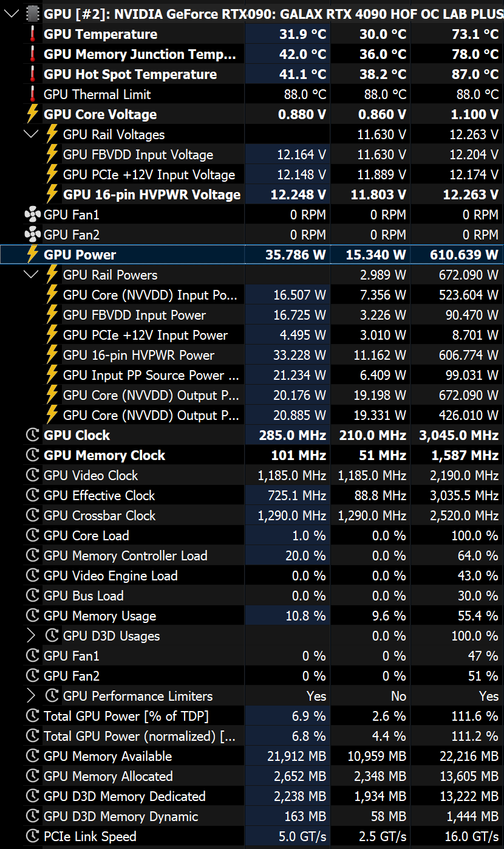This screenshot has width=504, height=849.
Task: Select the GPU Thermal Limit label
Action: [97, 94]
